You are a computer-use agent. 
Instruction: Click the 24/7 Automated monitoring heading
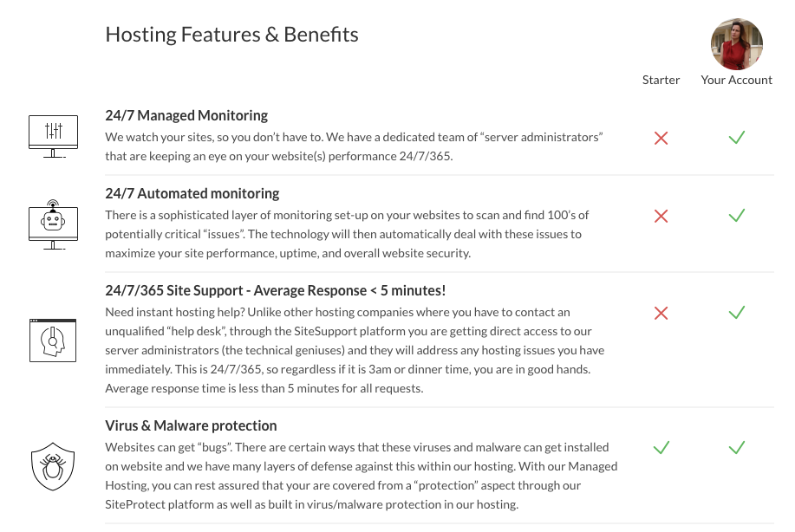coord(192,193)
